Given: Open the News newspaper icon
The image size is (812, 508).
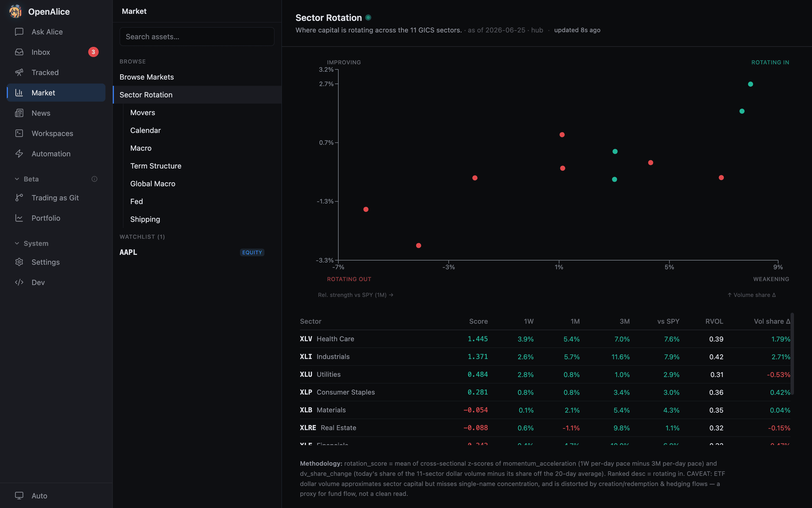Looking at the screenshot, I should point(19,113).
